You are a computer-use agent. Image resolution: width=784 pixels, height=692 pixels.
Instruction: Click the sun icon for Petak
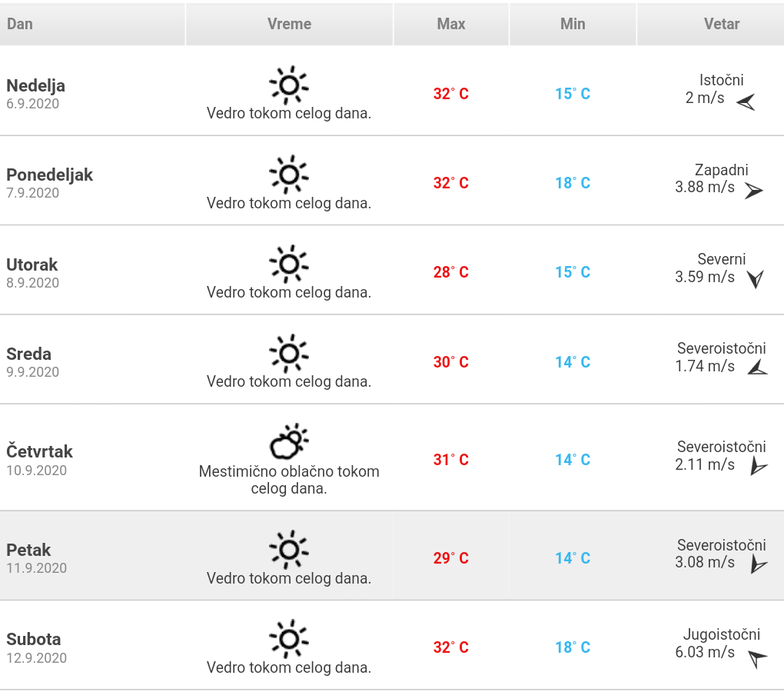(x=289, y=550)
